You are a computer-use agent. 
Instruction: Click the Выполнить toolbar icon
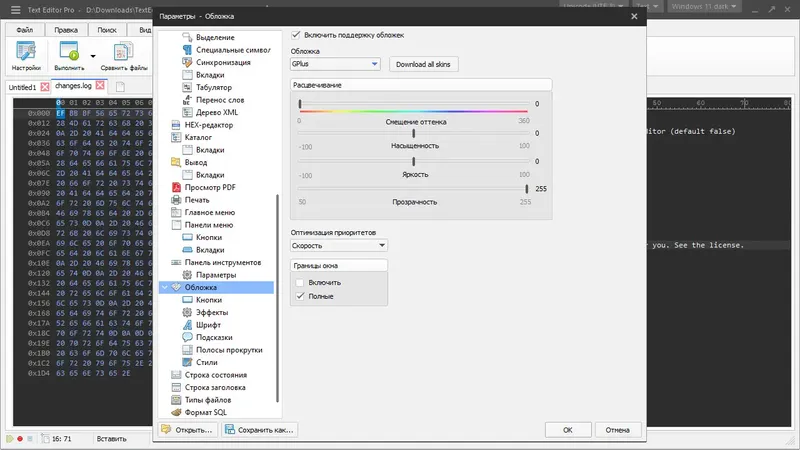69,56
